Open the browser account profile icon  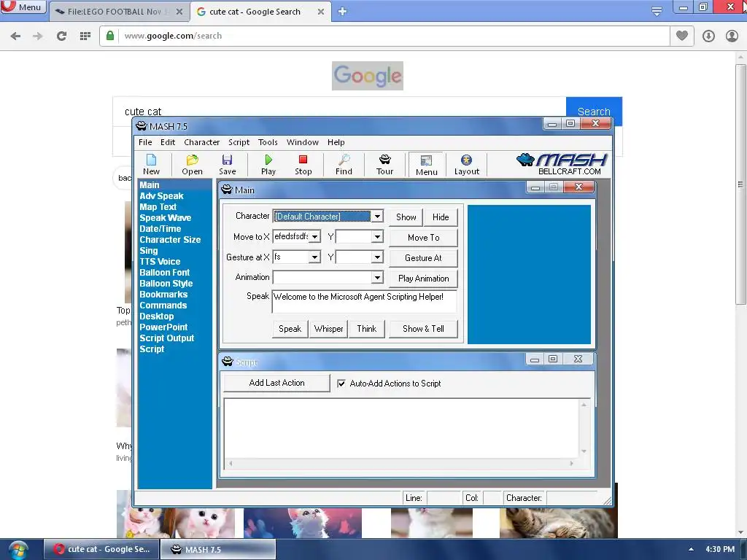pyautogui.click(x=732, y=36)
